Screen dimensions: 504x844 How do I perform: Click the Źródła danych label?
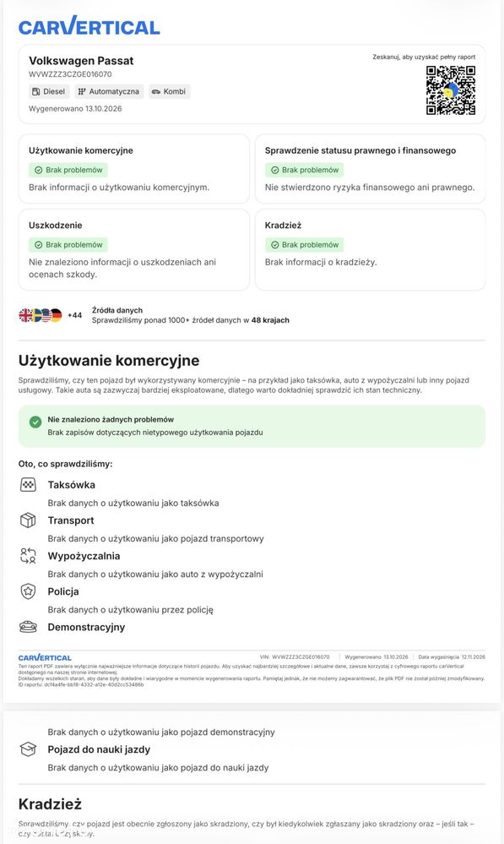point(117,310)
